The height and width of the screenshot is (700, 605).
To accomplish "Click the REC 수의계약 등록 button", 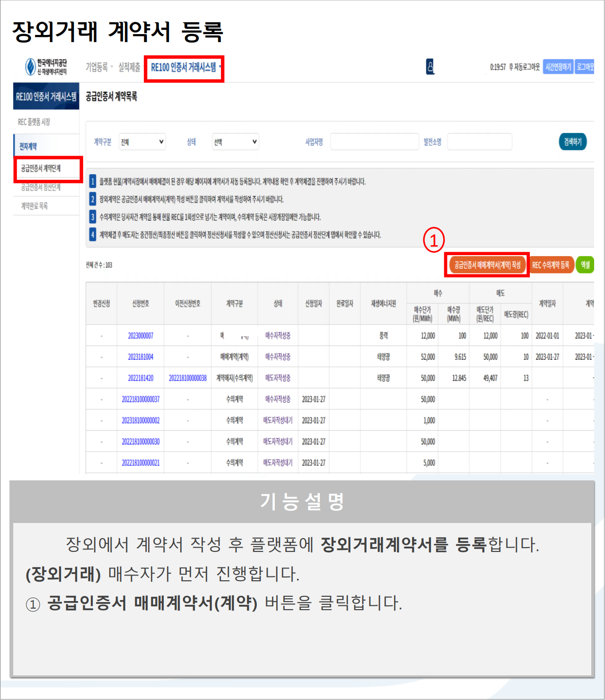I will tap(551, 265).
